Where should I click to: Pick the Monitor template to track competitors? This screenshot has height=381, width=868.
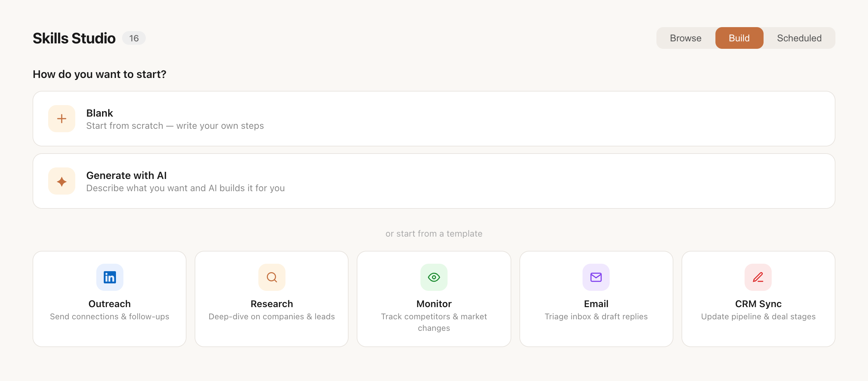(x=434, y=299)
